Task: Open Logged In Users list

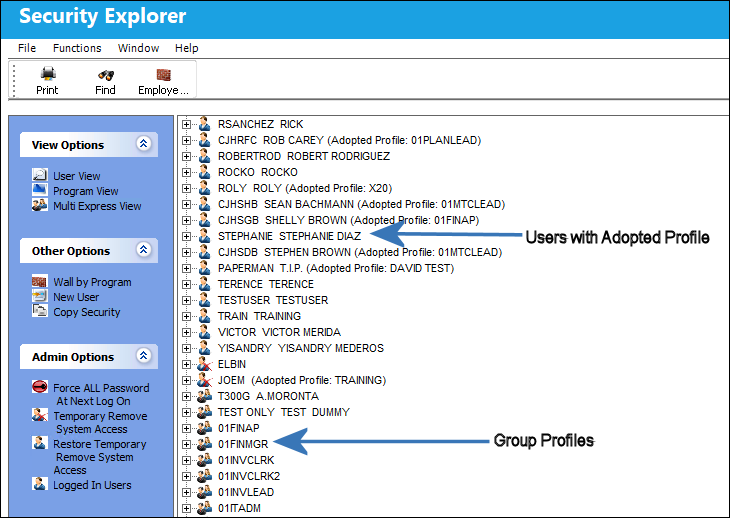Action: (x=92, y=485)
